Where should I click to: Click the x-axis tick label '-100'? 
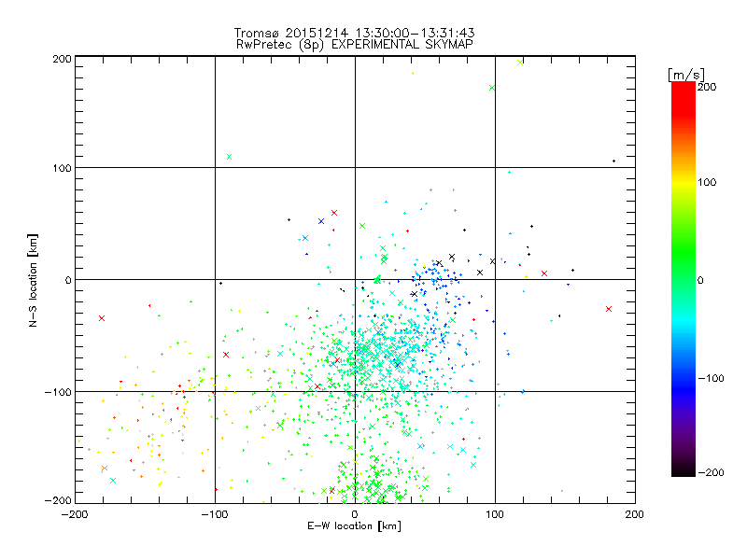[x=215, y=514]
